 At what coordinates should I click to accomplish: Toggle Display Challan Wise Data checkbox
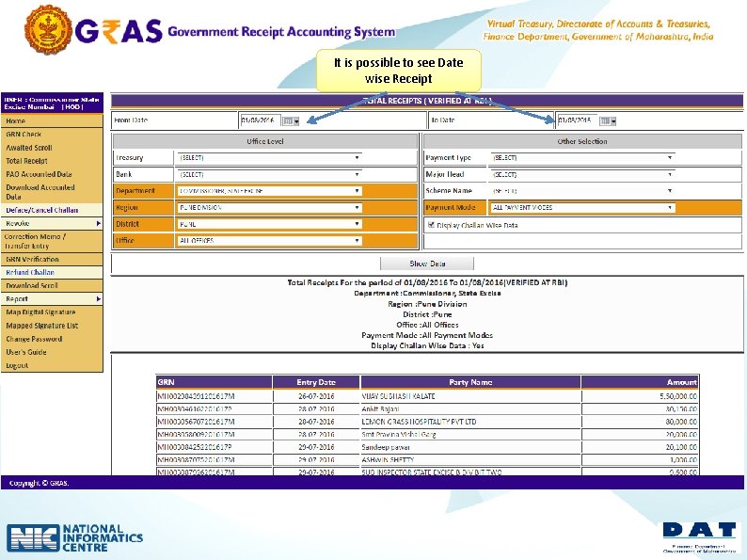tap(431, 225)
